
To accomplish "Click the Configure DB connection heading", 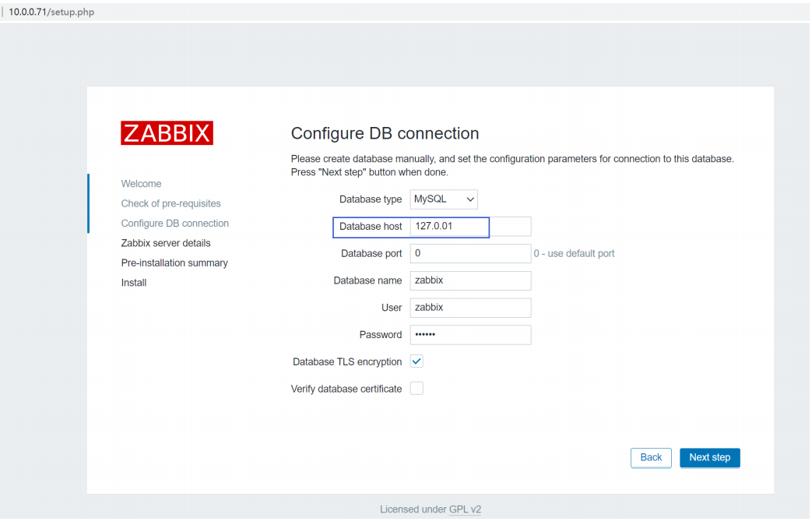I will tap(385, 133).
